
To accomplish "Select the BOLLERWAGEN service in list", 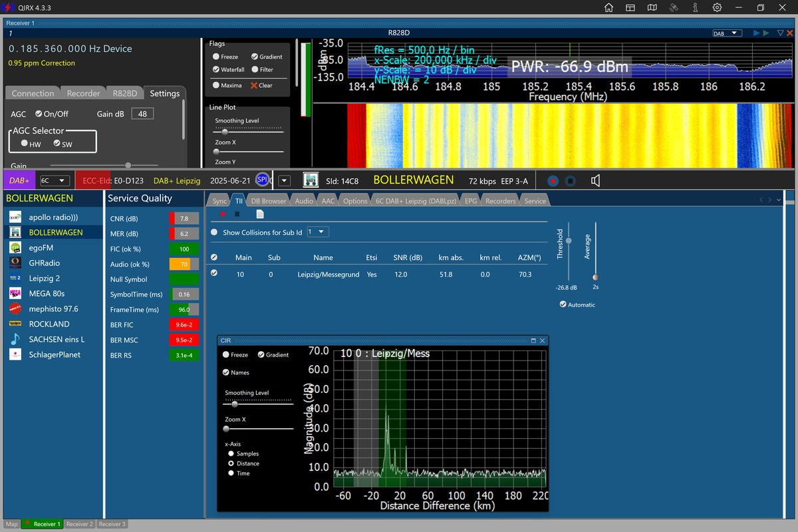I will click(x=54, y=232).
